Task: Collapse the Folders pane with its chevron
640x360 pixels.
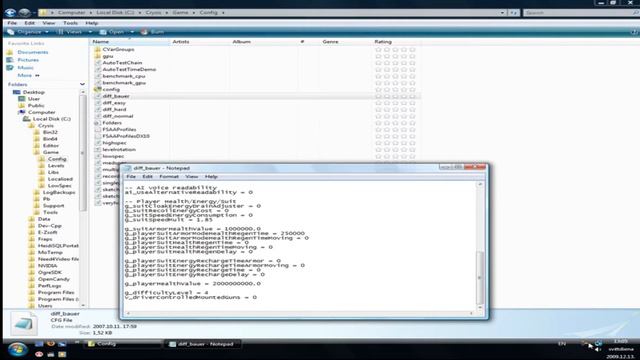Action: coord(82,84)
